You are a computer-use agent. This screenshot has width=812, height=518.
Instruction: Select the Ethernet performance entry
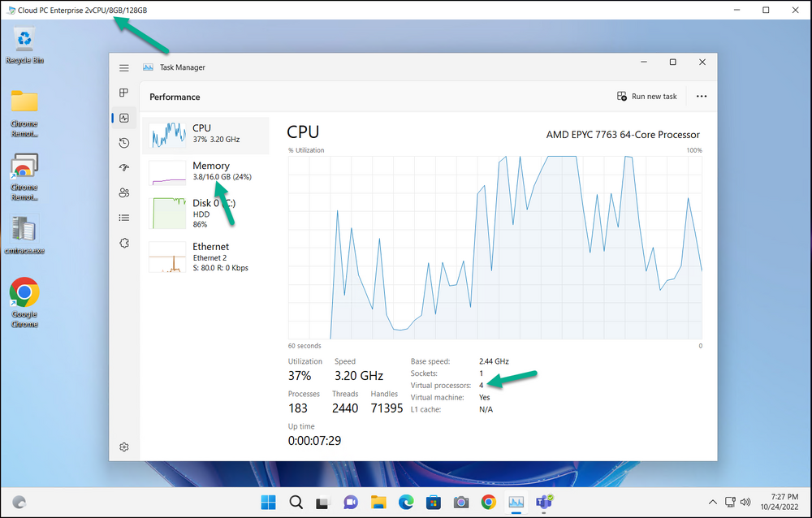[x=205, y=257]
